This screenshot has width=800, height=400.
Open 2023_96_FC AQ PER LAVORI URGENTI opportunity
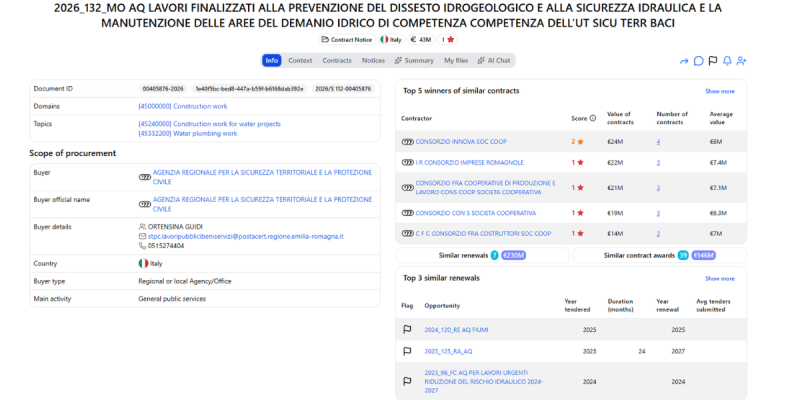(x=484, y=381)
